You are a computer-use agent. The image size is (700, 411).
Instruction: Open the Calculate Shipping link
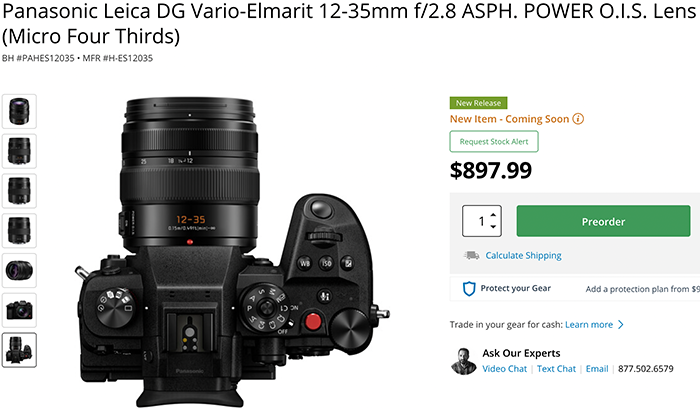point(523,255)
